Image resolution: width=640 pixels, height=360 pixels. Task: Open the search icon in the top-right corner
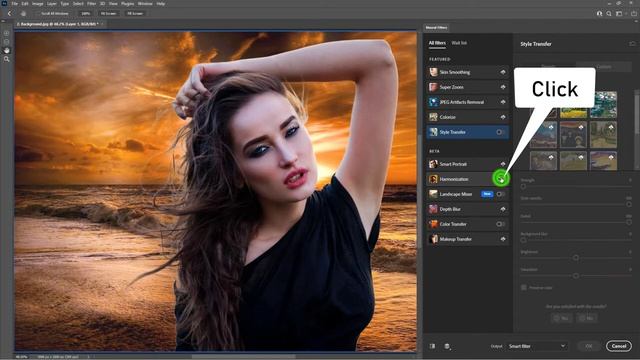[x=609, y=13]
